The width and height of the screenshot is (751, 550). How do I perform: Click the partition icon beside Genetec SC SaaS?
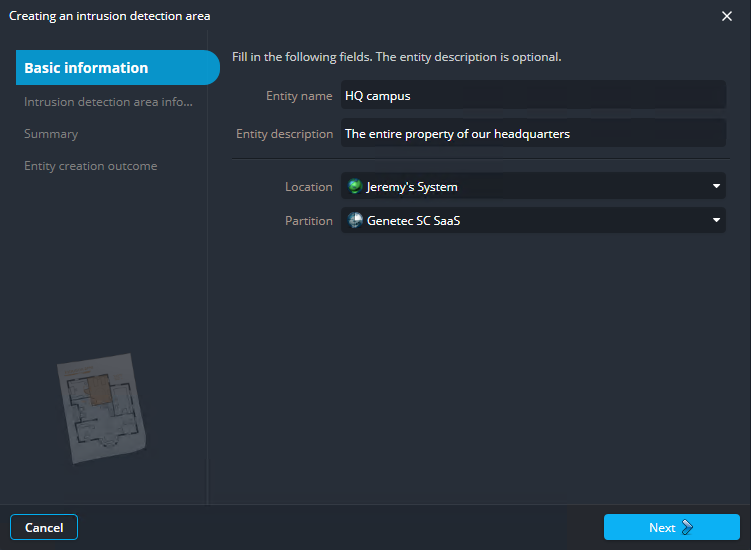pyautogui.click(x=354, y=221)
